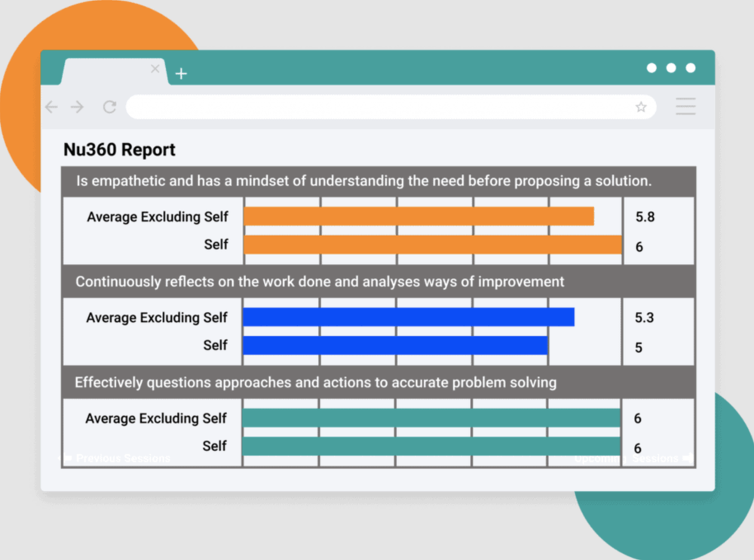Open a new tab with plus icon
The width and height of the screenshot is (754, 560).
coord(181,74)
